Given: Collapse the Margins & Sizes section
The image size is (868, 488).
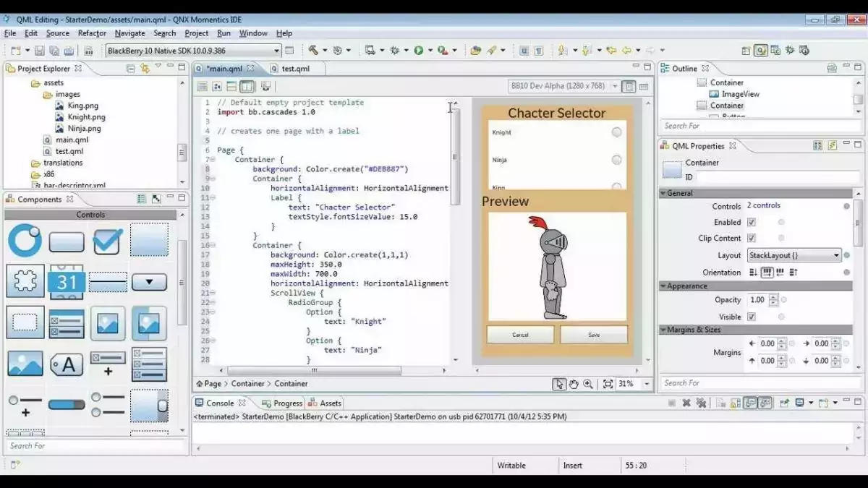Looking at the screenshot, I should coord(663,330).
